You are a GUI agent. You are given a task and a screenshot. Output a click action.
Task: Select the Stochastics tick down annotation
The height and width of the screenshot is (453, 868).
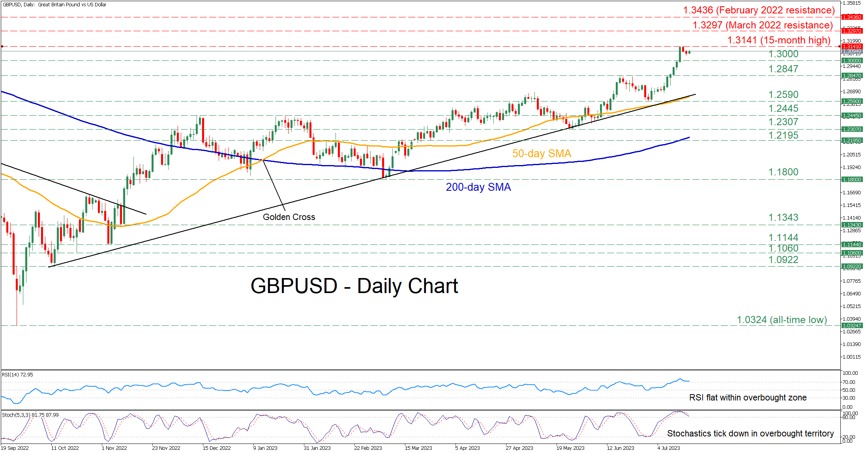pos(750,433)
